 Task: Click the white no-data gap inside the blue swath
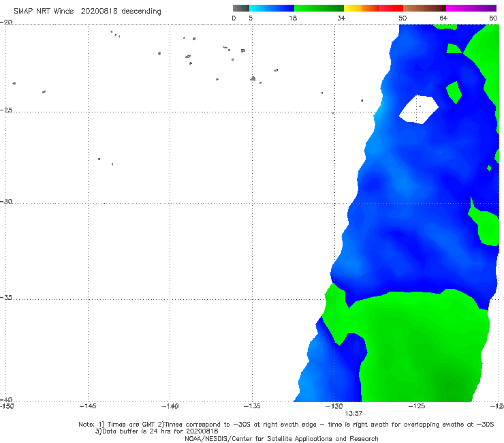tap(418, 109)
